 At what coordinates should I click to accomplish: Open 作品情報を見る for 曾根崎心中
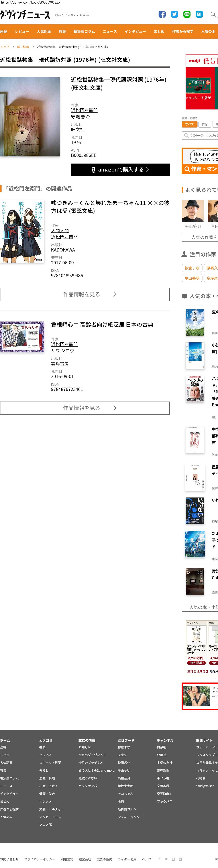(85, 408)
